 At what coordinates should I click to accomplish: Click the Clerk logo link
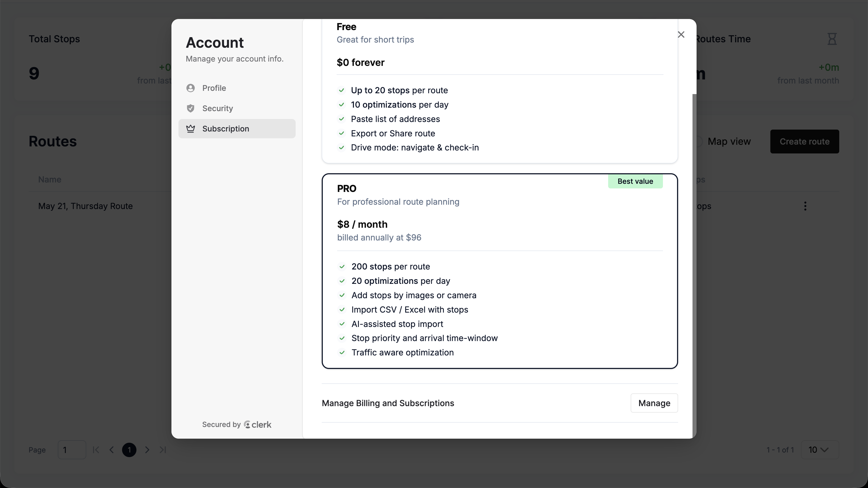point(257,425)
